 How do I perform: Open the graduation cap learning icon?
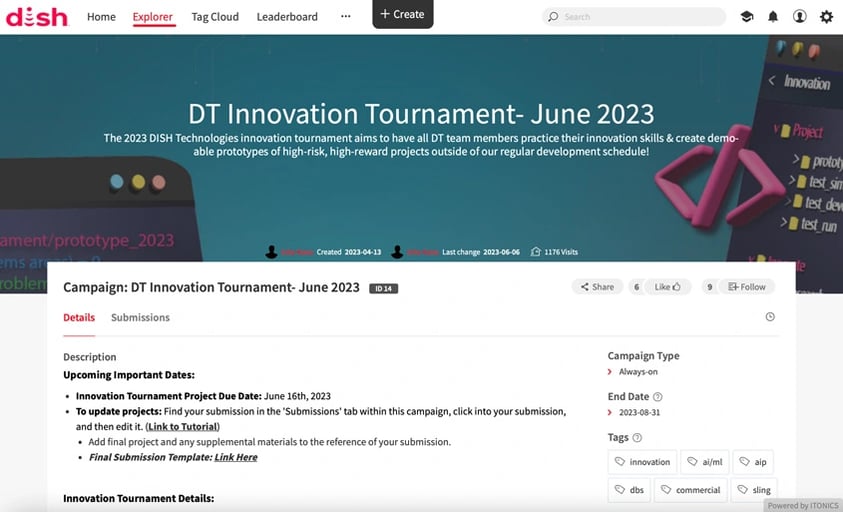point(746,17)
